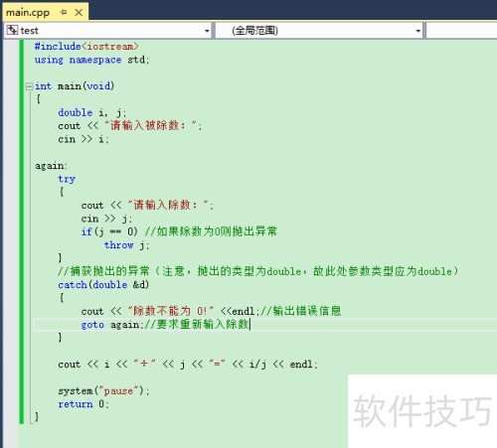Screen dimensions: 497x448
Task: Click the 'if(j == 0)' statement
Action: coord(109,231)
